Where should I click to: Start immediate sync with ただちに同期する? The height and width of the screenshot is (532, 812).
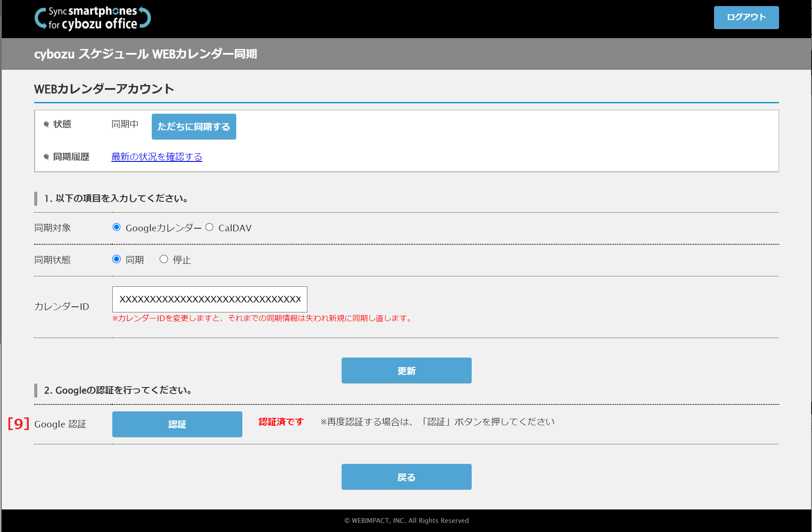[194, 127]
